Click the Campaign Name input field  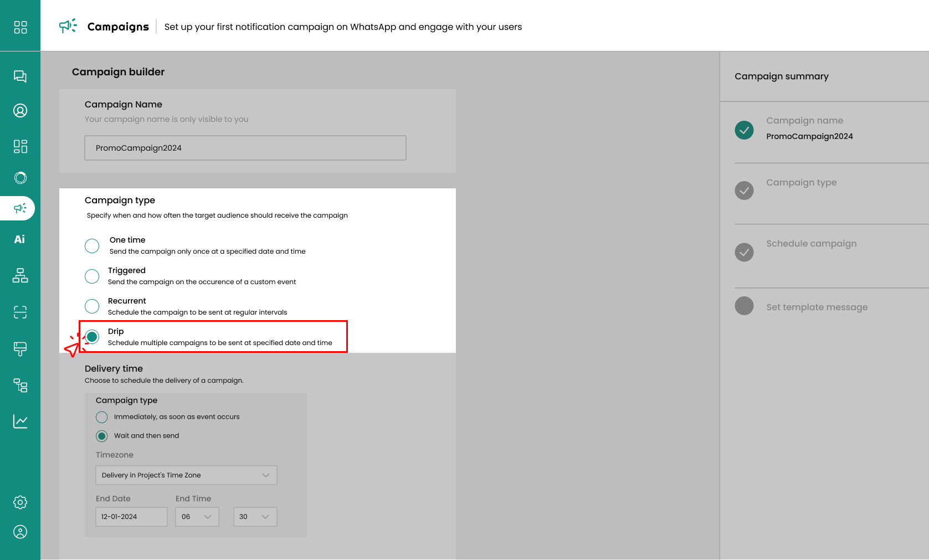[245, 148]
